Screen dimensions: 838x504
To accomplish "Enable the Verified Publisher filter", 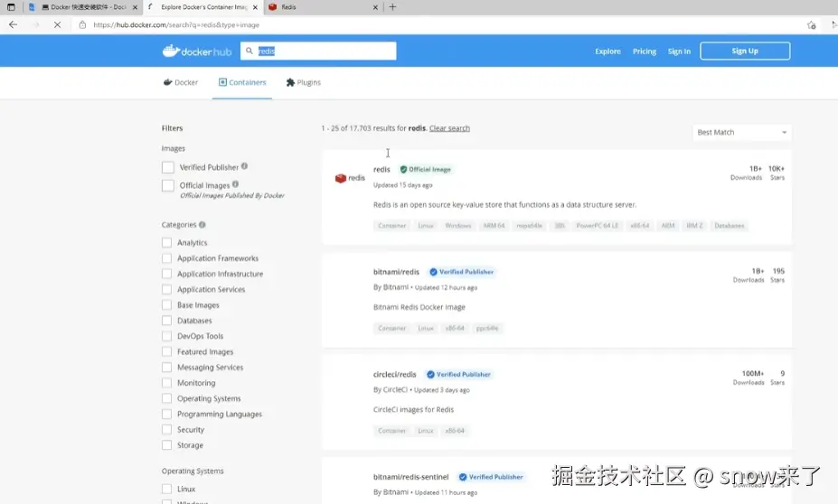I will 168,167.
